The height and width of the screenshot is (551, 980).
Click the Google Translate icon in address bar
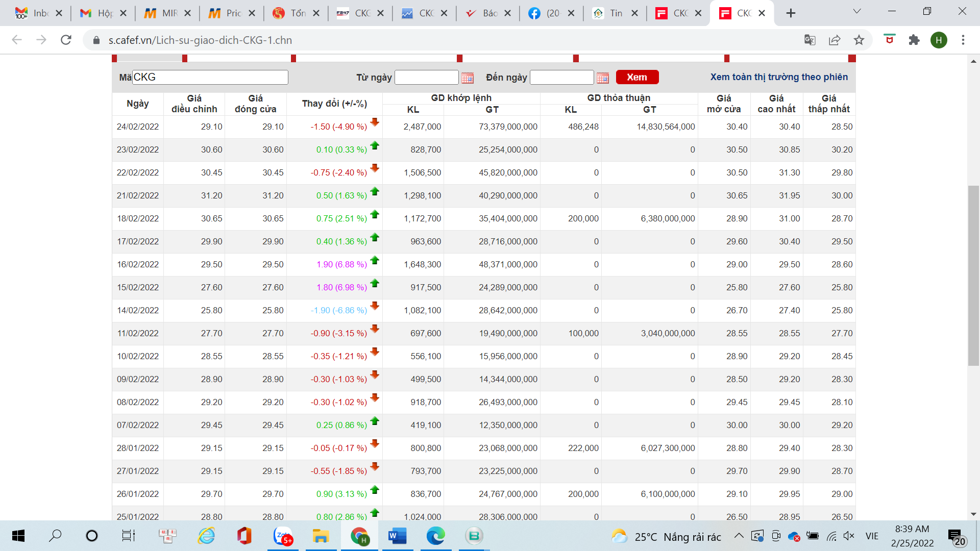pos(810,40)
